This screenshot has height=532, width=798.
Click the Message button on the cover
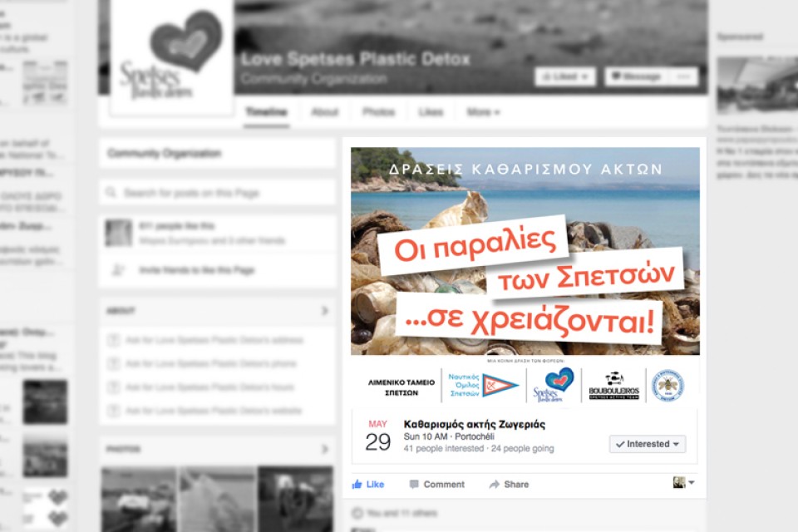coord(636,76)
